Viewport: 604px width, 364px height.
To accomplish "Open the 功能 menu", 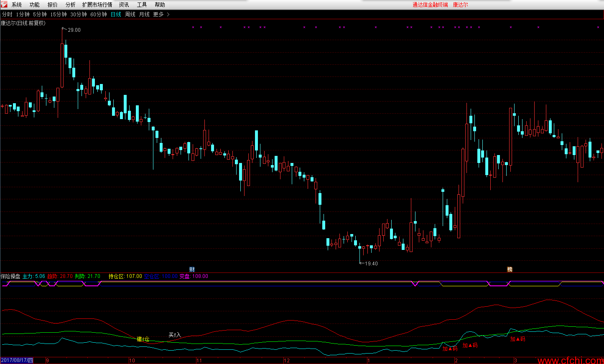I will click(x=35, y=5).
